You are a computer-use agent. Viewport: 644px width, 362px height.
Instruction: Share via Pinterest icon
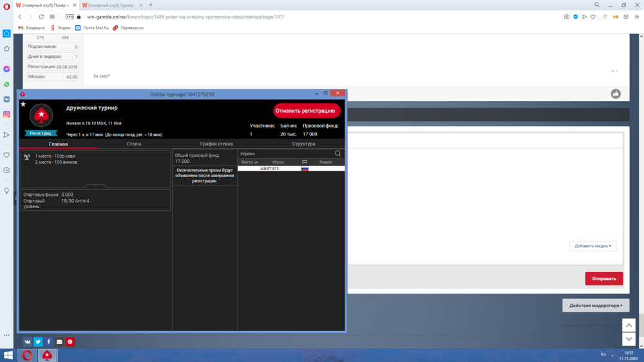click(x=70, y=341)
